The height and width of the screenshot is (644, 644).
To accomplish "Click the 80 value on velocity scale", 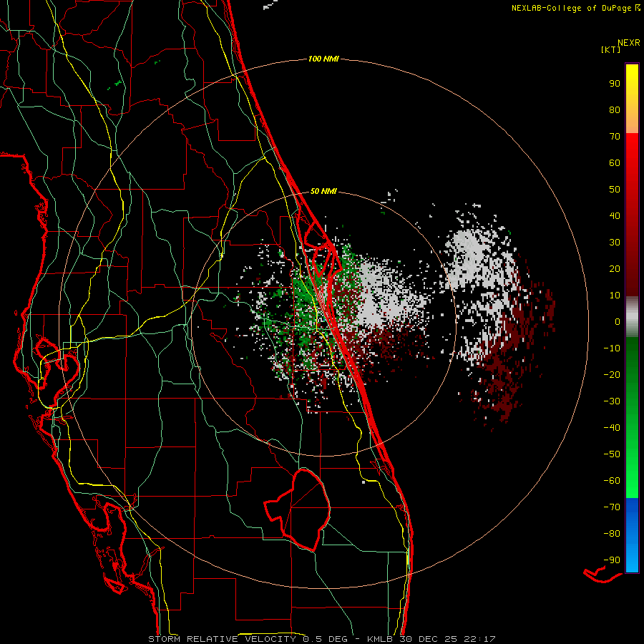I will (x=615, y=109).
